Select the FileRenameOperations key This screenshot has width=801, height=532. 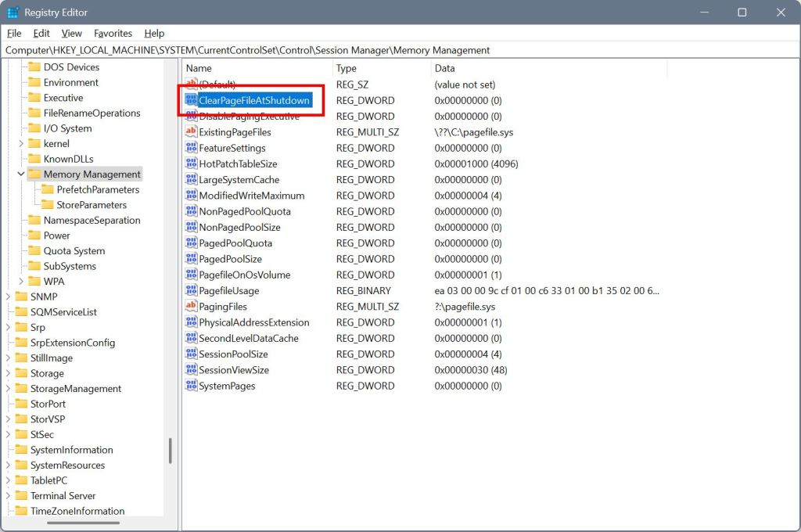point(92,113)
